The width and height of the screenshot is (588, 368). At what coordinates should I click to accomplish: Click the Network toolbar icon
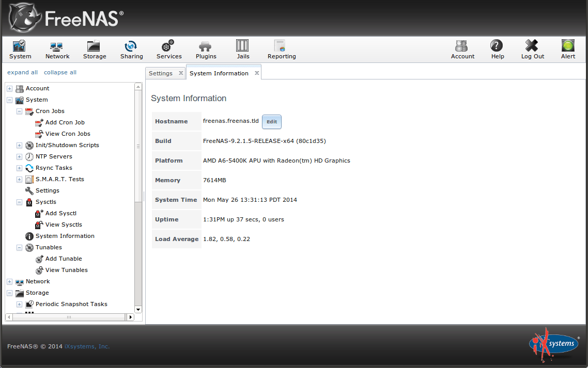click(57, 49)
